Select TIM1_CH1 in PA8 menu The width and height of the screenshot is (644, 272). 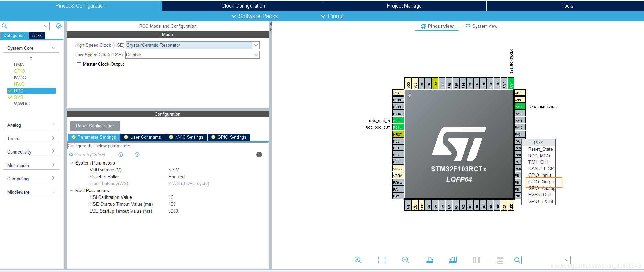coord(538,162)
